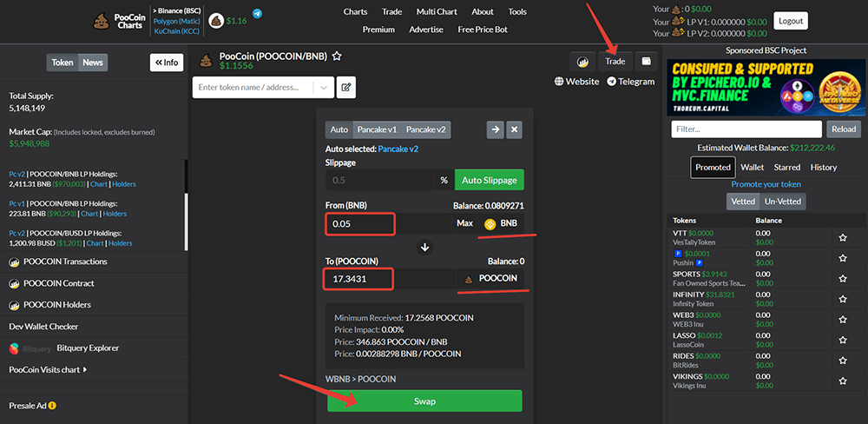This screenshot has height=424, width=868.
Task: Click the Presale Ad info icon
Action: (x=52, y=406)
